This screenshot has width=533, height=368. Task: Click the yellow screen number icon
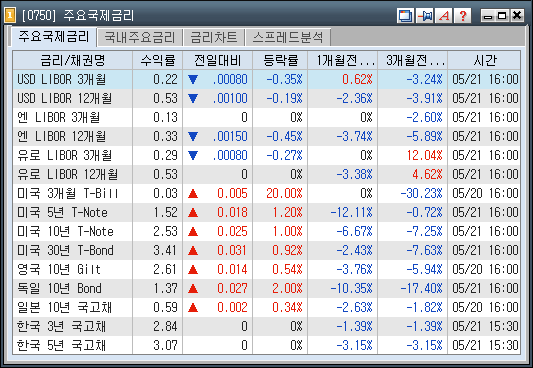point(10,15)
